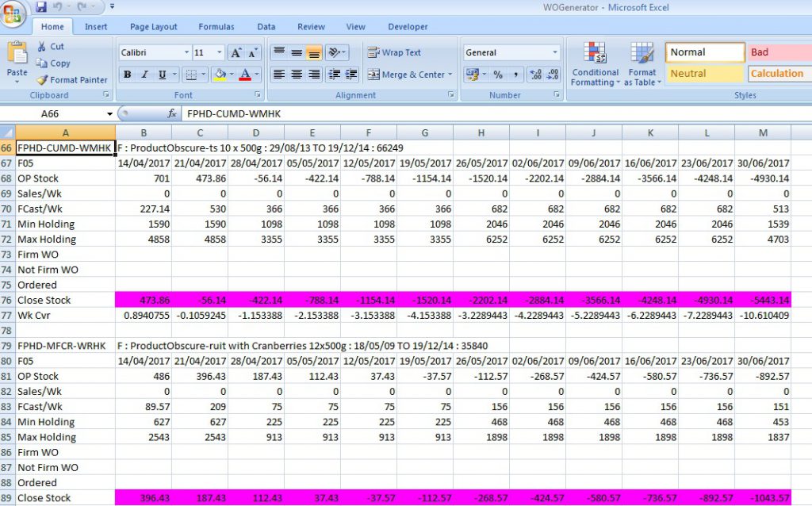
Task: Click the Merge & Center button
Action: [x=408, y=75]
